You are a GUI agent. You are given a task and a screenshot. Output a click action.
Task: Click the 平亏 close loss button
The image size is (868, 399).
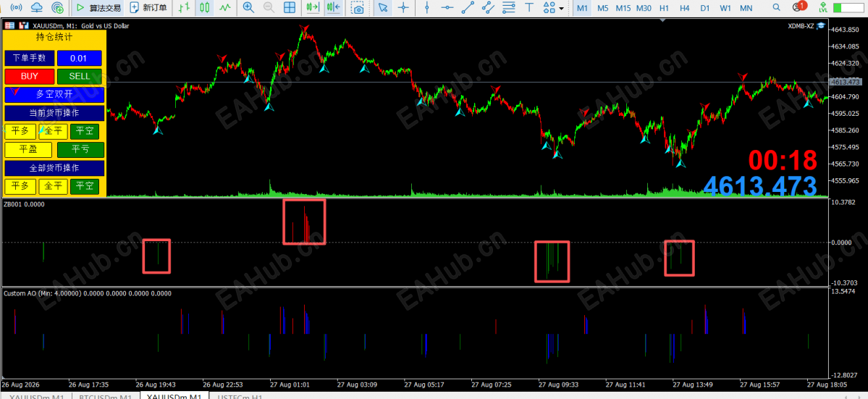point(80,149)
